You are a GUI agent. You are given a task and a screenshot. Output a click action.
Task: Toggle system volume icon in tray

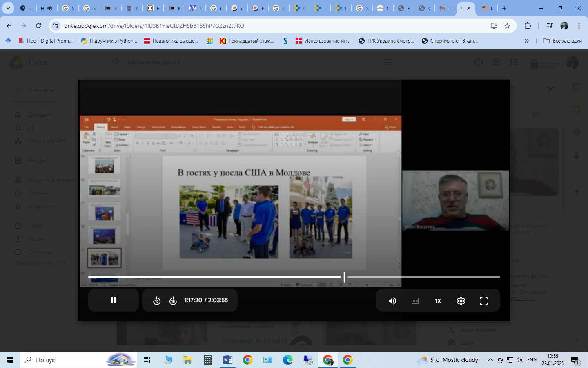coord(519,360)
